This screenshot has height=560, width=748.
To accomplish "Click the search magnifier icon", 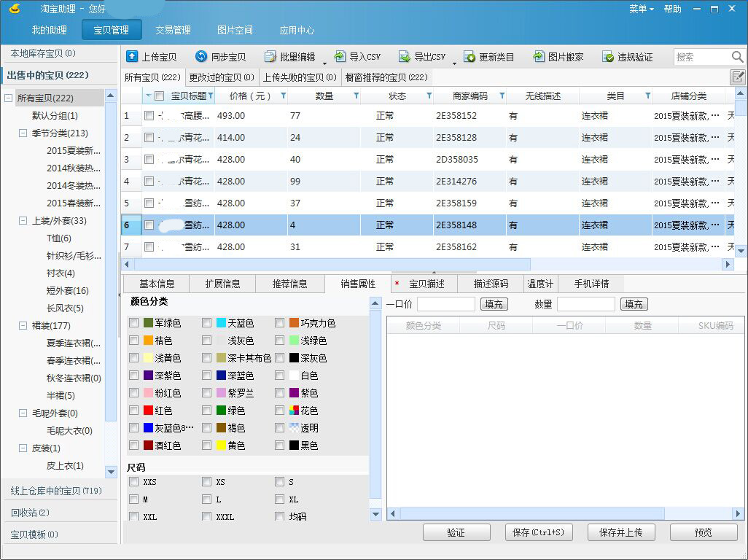I will point(737,57).
